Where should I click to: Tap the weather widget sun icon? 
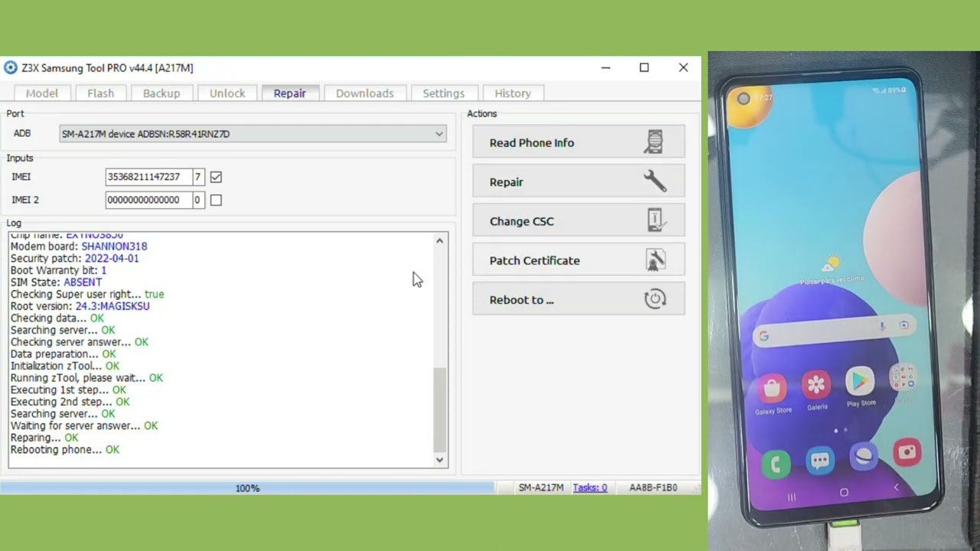(x=831, y=265)
